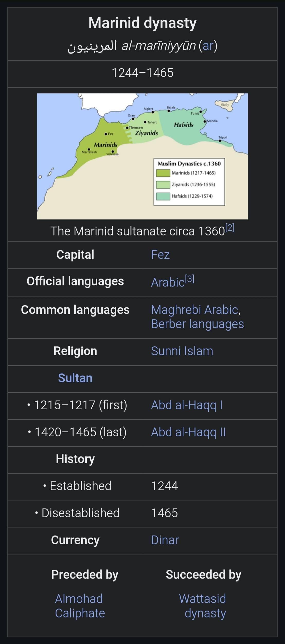Open the Sunni Islam link

[x=182, y=351]
